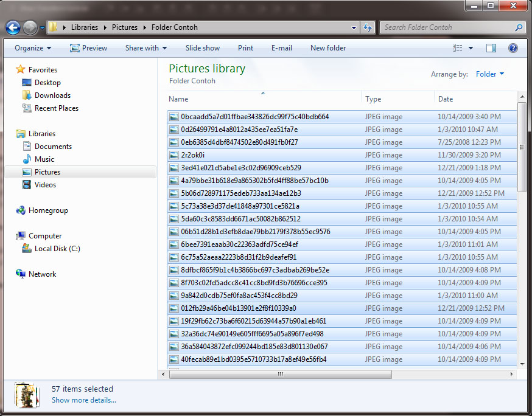The image size is (532, 416).
Task: Open Arrange by Folder dropdown
Action: point(490,74)
